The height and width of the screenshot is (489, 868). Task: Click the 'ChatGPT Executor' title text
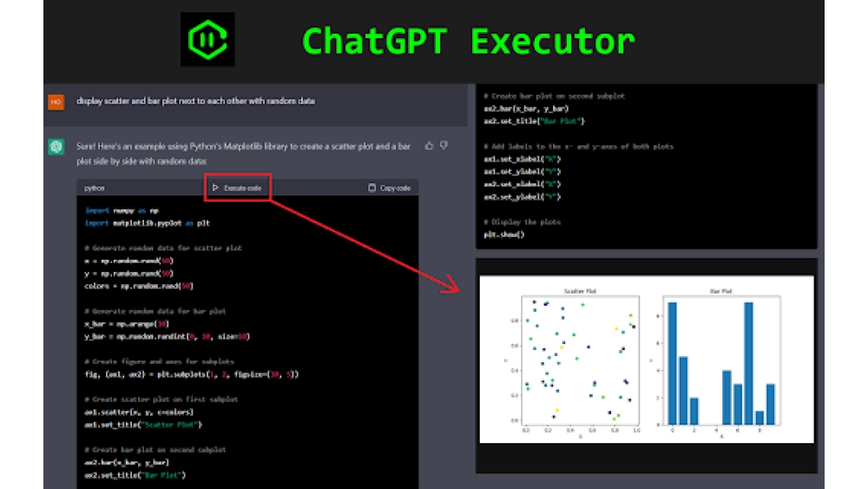point(469,42)
